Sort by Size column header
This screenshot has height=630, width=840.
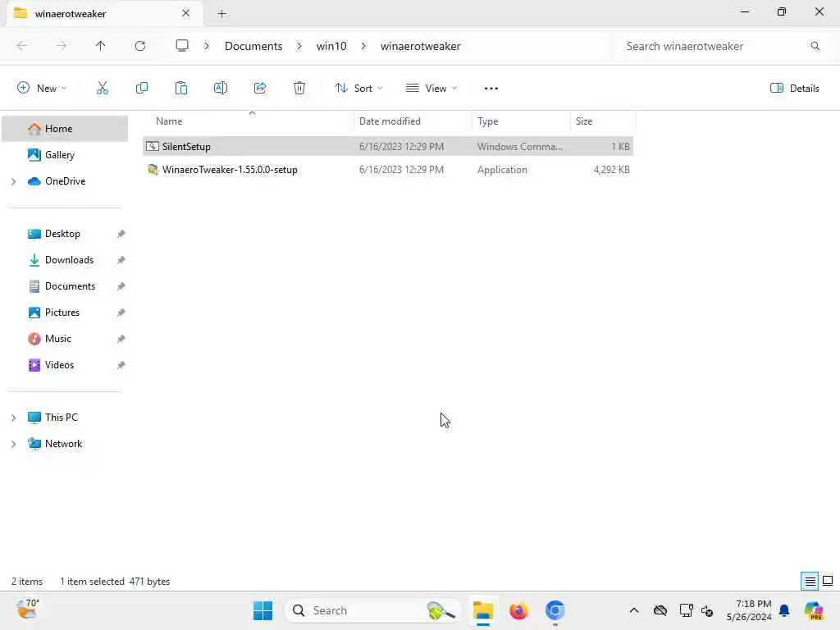coord(603,121)
